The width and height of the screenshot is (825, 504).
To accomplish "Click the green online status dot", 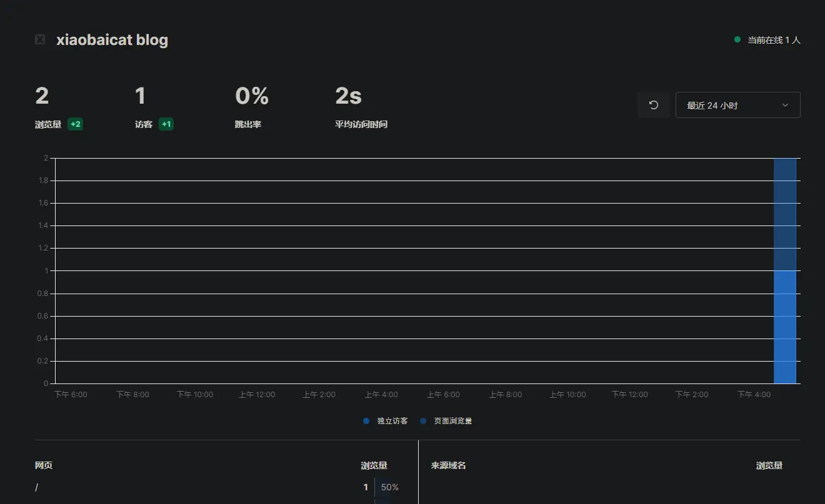I will (x=737, y=39).
